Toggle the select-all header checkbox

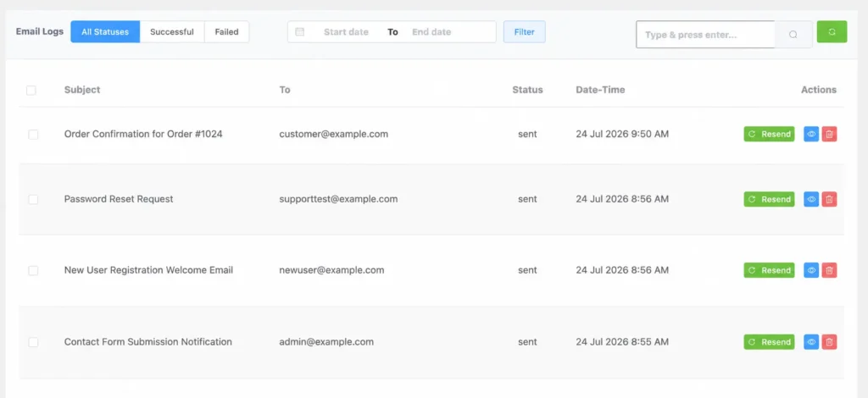pos(31,90)
